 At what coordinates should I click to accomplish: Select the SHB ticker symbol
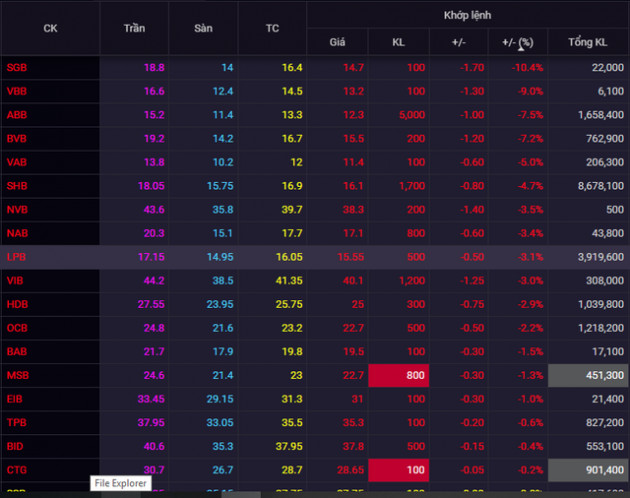click(17, 186)
